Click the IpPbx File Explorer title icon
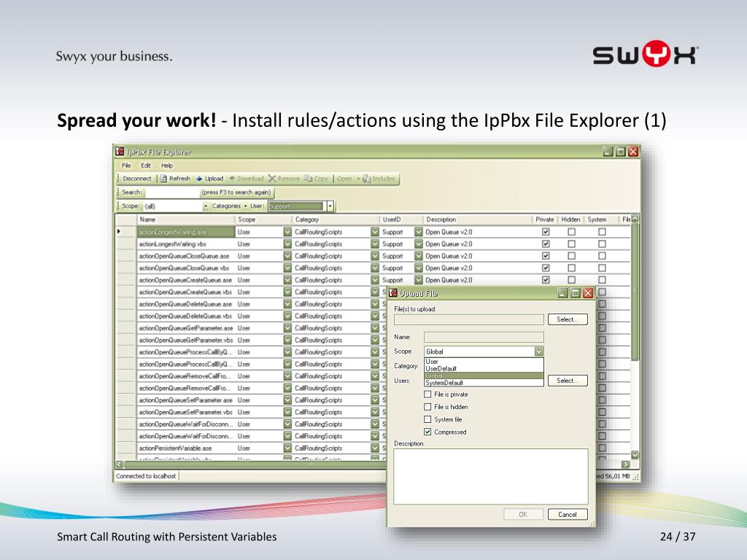The width and height of the screenshot is (747, 560). [120, 152]
